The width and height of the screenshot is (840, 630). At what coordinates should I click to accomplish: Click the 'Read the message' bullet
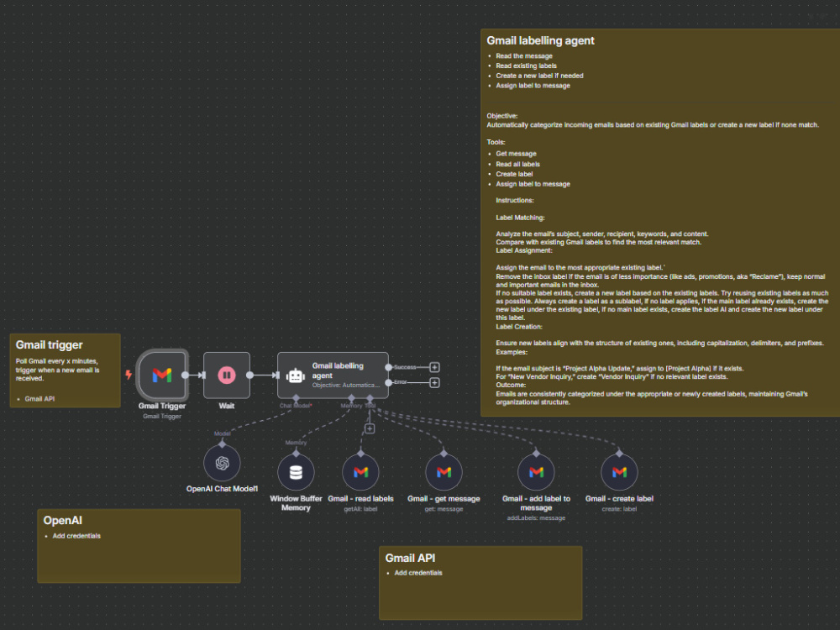(524, 55)
